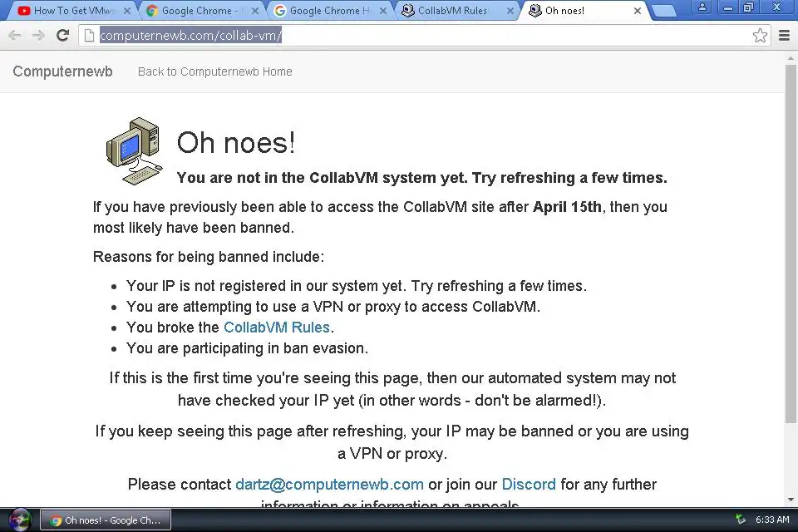Click the YouTube favicon on first tab
This screenshot has height=532, width=798.
[23, 10]
